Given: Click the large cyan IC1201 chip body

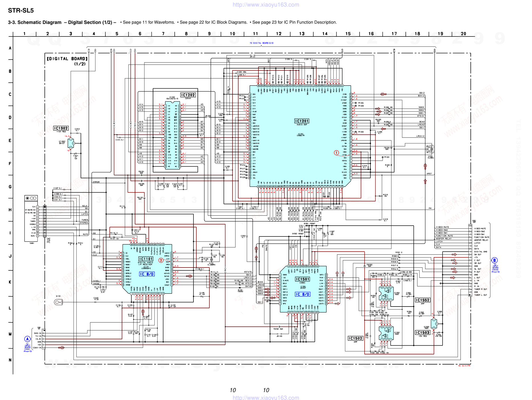Looking at the screenshot, I should [x=300, y=136].
